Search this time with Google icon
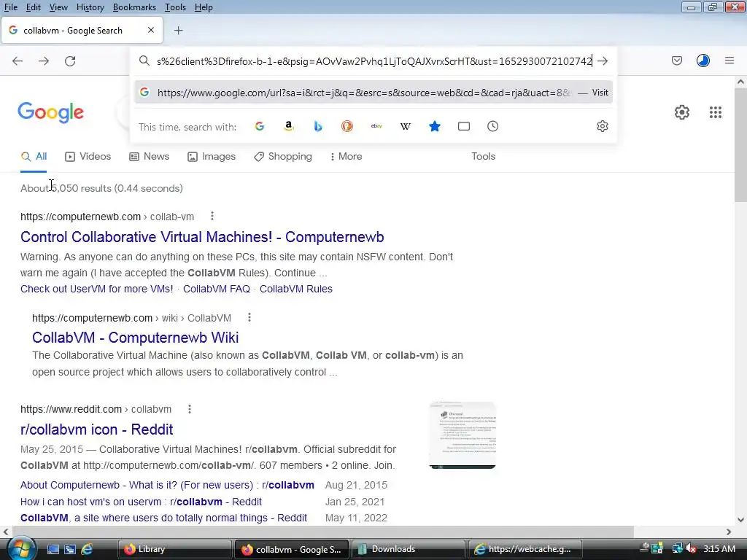This screenshot has height=560, width=747. (260, 126)
